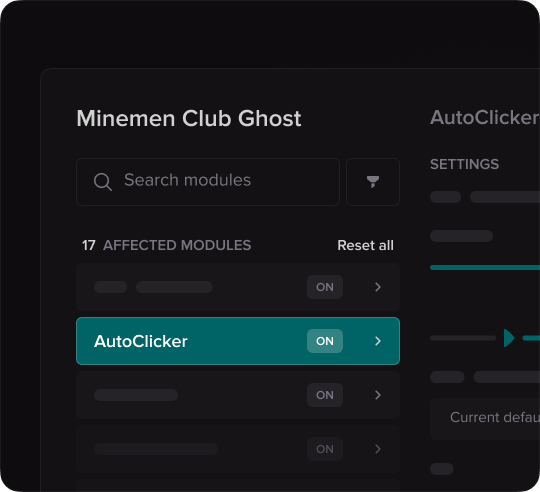Click the teal slider bar under SETTINGS
540x492 pixels.
tap(485, 268)
